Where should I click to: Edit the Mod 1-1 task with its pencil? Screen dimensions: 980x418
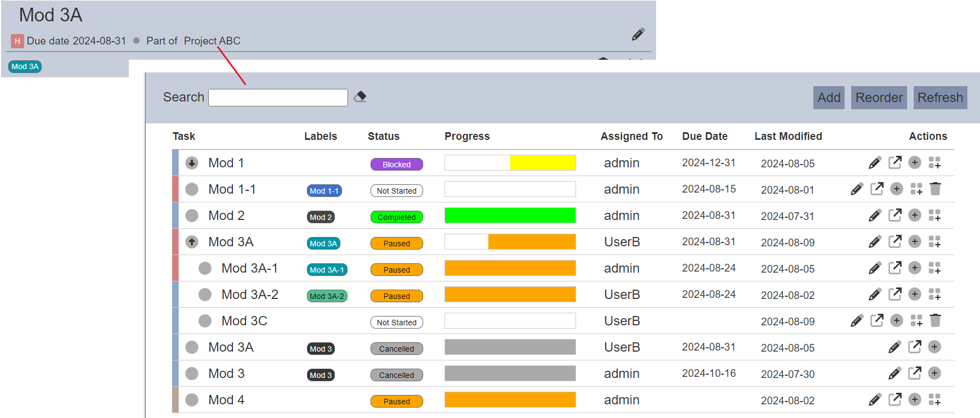click(x=857, y=189)
